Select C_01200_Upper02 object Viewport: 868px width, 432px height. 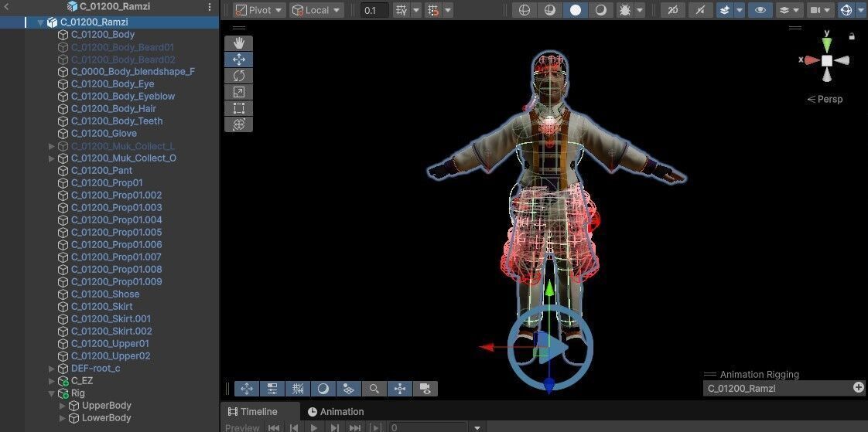click(110, 356)
